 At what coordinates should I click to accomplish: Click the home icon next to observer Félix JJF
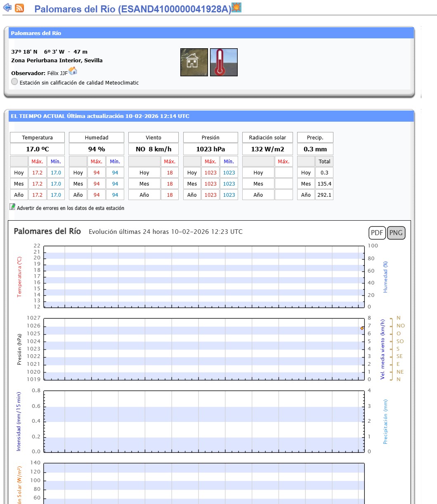tap(73, 71)
